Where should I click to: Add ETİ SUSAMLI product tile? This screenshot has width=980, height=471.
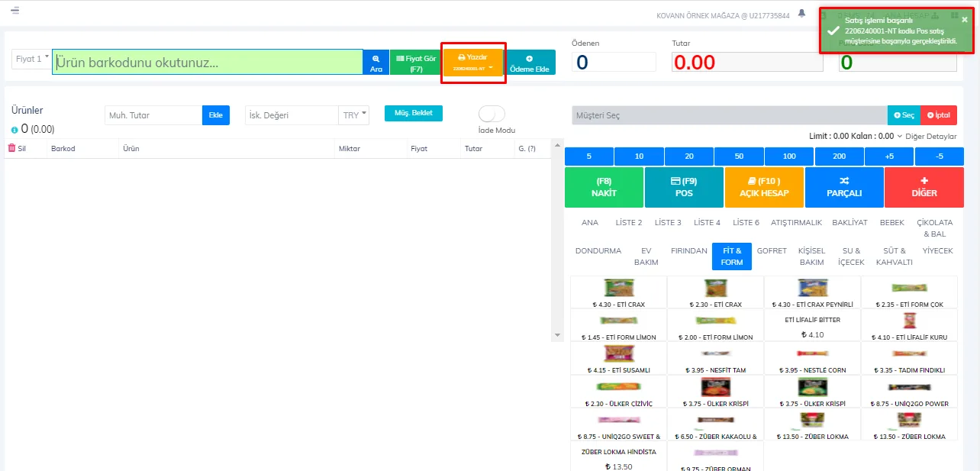pos(618,358)
